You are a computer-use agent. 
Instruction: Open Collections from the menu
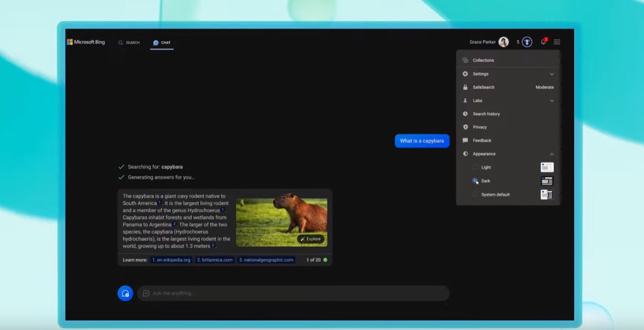click(x=508, y=60)
